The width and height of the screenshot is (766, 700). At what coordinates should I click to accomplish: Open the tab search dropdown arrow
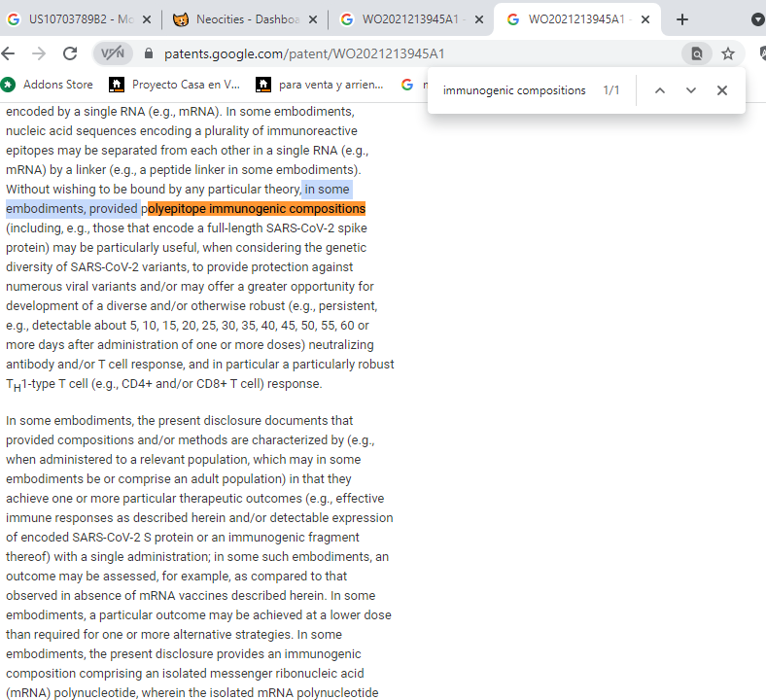[x=758, y=19]
